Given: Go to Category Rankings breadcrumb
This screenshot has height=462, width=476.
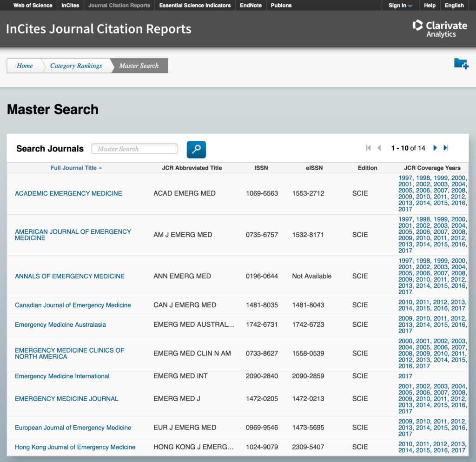Looking at the screenshot, I should point(76,66).
